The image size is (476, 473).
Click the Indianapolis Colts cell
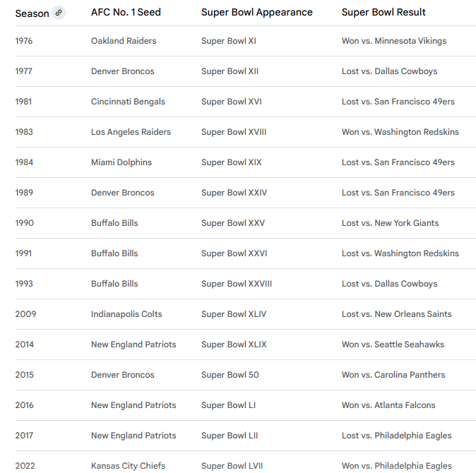click(x=126, y=314)
